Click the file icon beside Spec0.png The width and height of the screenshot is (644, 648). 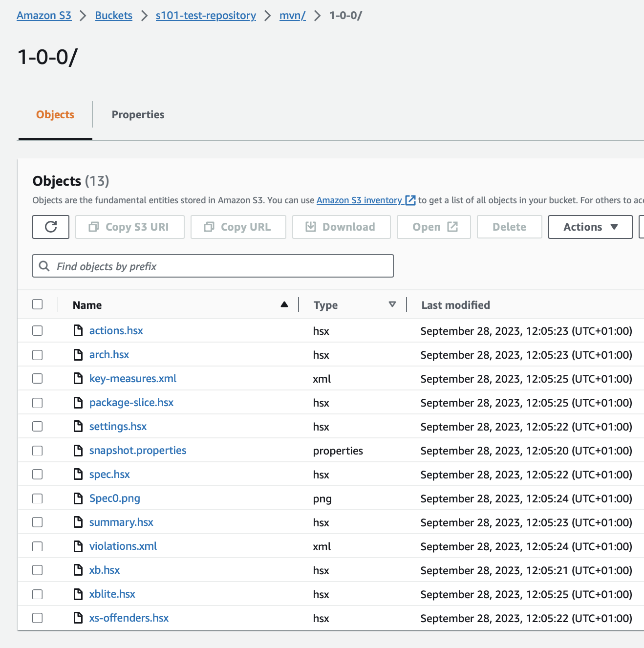(78, 498)
